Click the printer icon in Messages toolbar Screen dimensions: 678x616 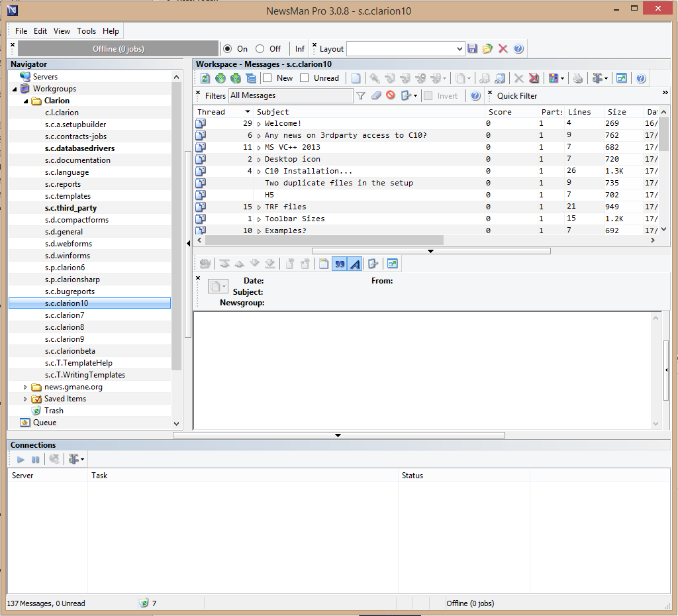point(578,78)
